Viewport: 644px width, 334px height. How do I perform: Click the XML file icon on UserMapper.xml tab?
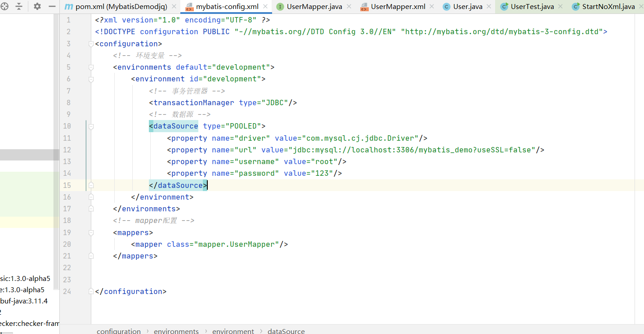coord(364,7)
